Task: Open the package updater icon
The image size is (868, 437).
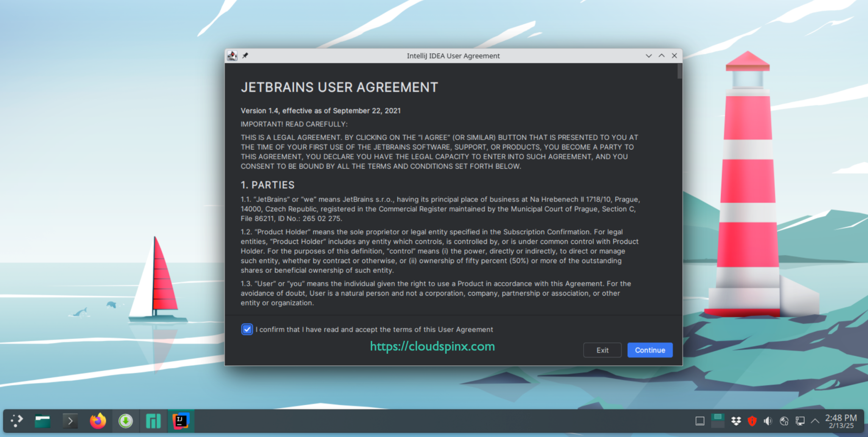Action: pos(125,420)
